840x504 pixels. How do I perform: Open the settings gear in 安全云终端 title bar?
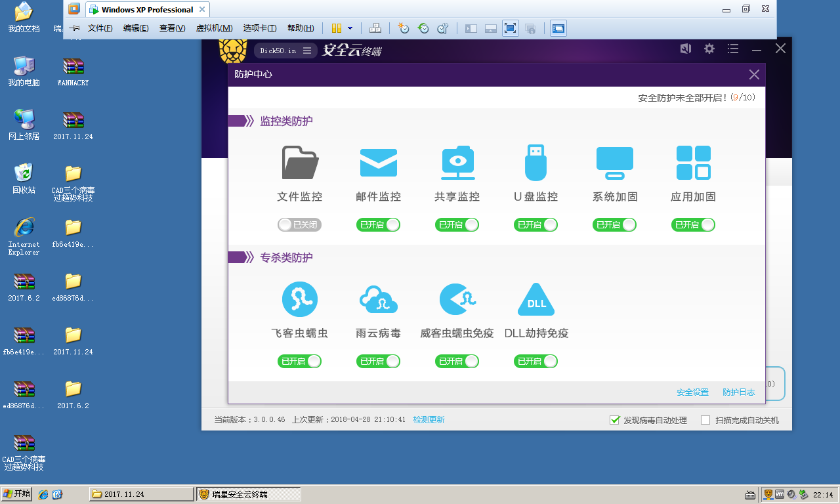pos(709,49)
